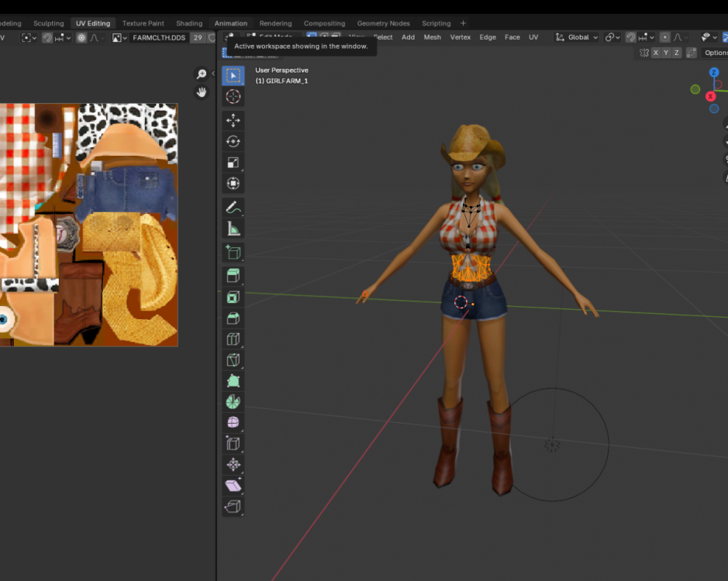Open the Mesh menu

[432, 37]
